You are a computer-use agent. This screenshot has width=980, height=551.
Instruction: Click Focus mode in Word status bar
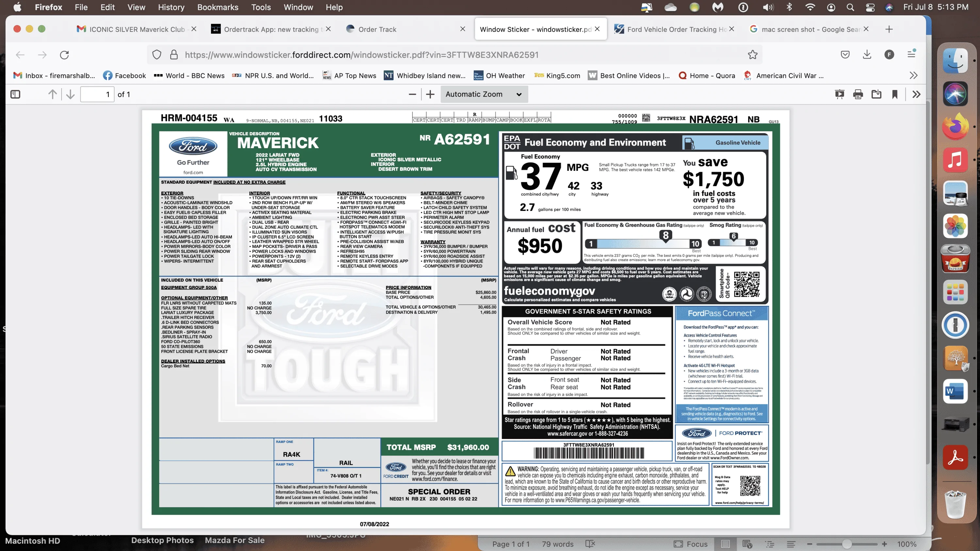point(691,544)
